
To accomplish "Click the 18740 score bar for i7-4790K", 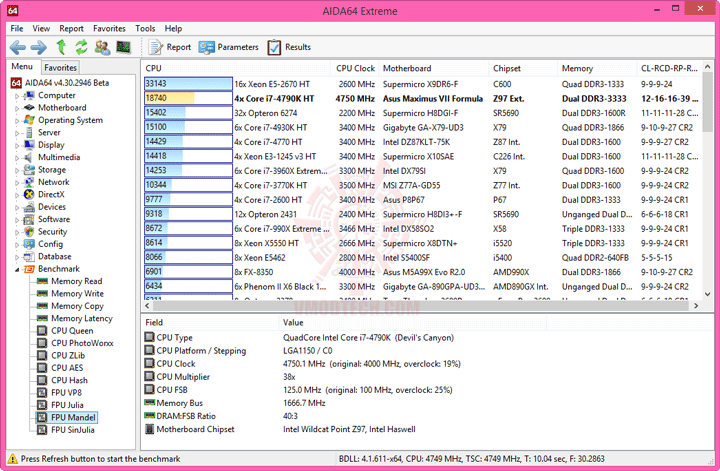I will pos(188,98).
